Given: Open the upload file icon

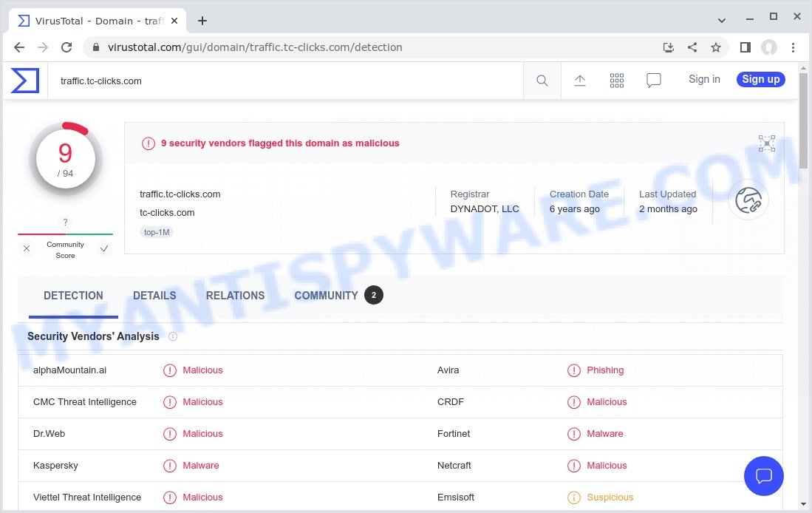Looking at the screenshot, I should pyautogui.click(x=579, y=81).
